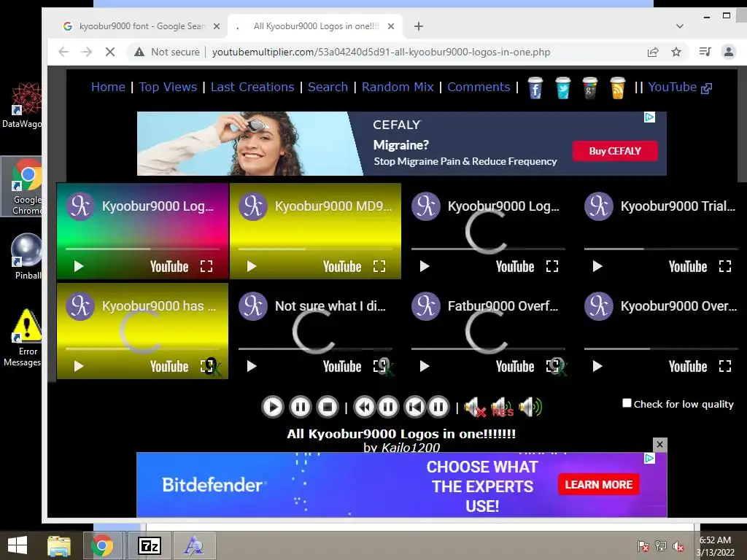This screenshot has height=560, width=747.
Task: Fullscreen the Kyoobur9000 Trial... video
Action: (x=725, y=266)
